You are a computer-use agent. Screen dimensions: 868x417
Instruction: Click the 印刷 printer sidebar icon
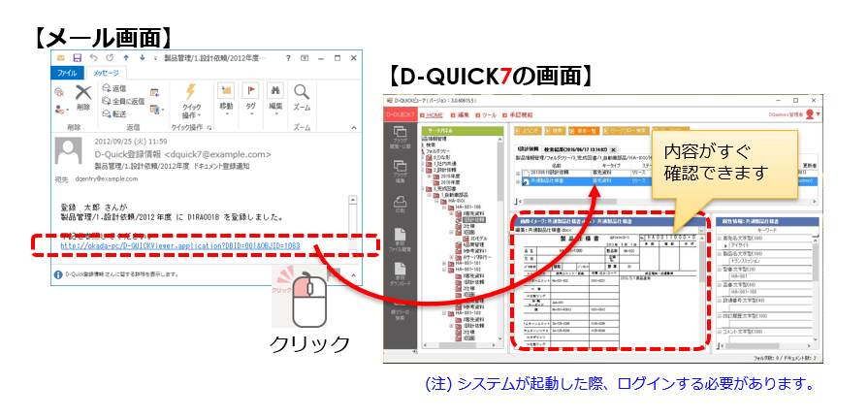coord(400,206)
